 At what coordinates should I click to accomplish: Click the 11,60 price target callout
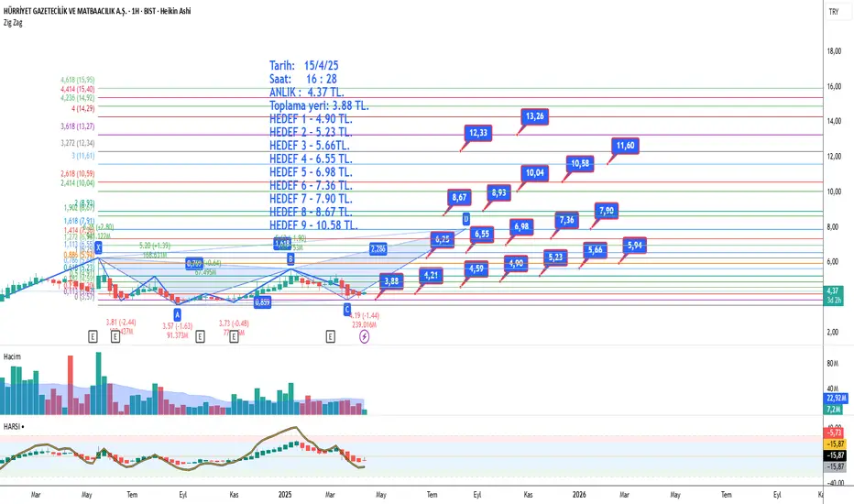tap(625, 146)
